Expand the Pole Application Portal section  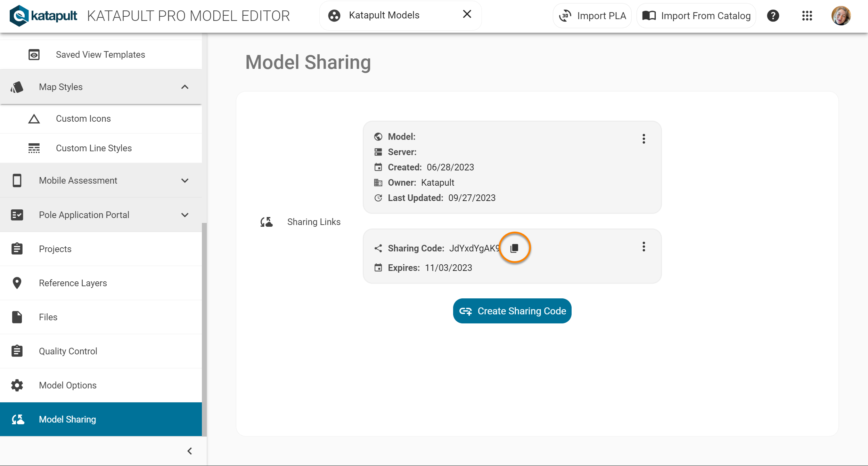(185, 215)
